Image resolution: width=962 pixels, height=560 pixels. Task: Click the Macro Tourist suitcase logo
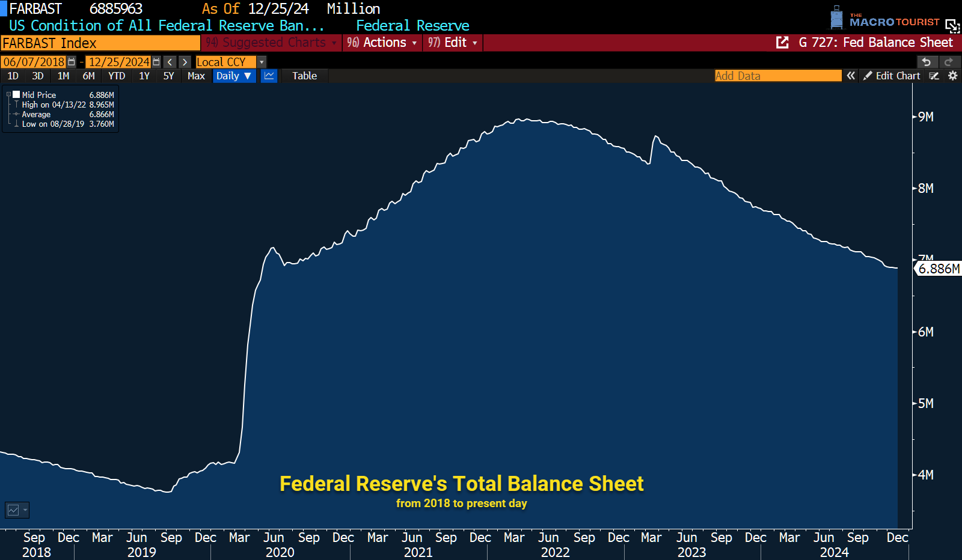pyautogui.click(x=836, y=17)
